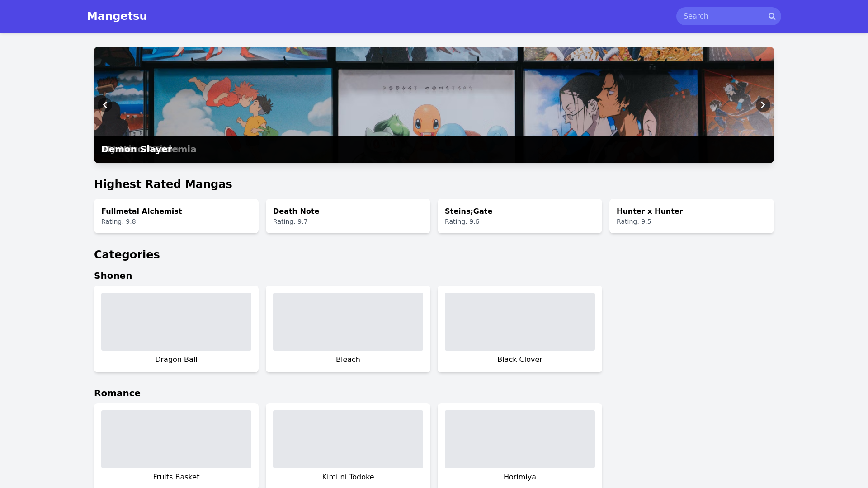The height and width of the screenshot is (488, 868).
Task: Select the Fruits Basket thumbnail
Action: click(176, 439)
